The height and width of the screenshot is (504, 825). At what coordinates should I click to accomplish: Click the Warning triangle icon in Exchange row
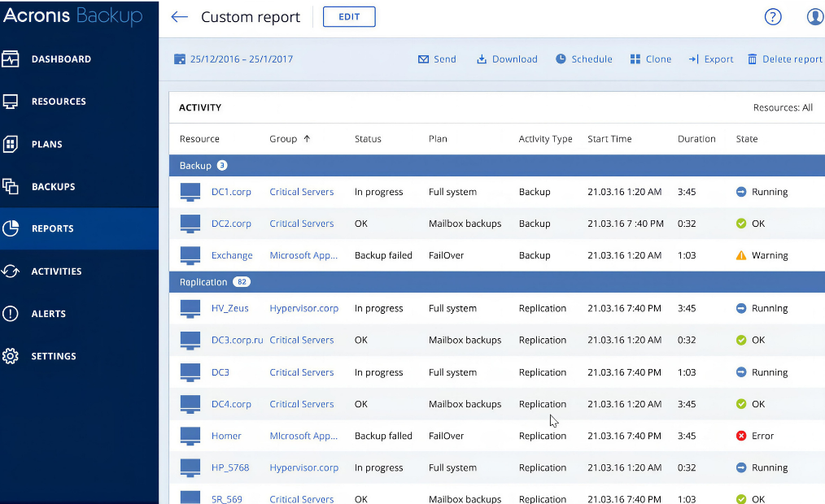coord(741,255)
